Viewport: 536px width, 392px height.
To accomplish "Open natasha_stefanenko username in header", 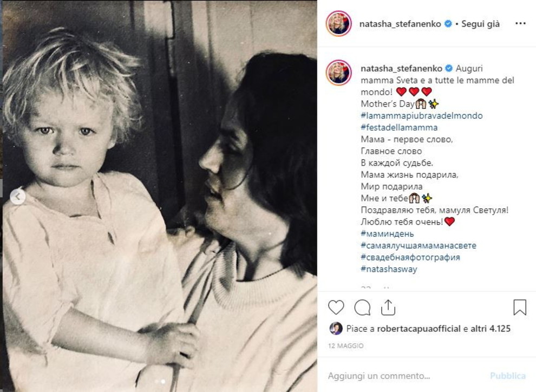I will pyautogui.click(x=400, y=24).
